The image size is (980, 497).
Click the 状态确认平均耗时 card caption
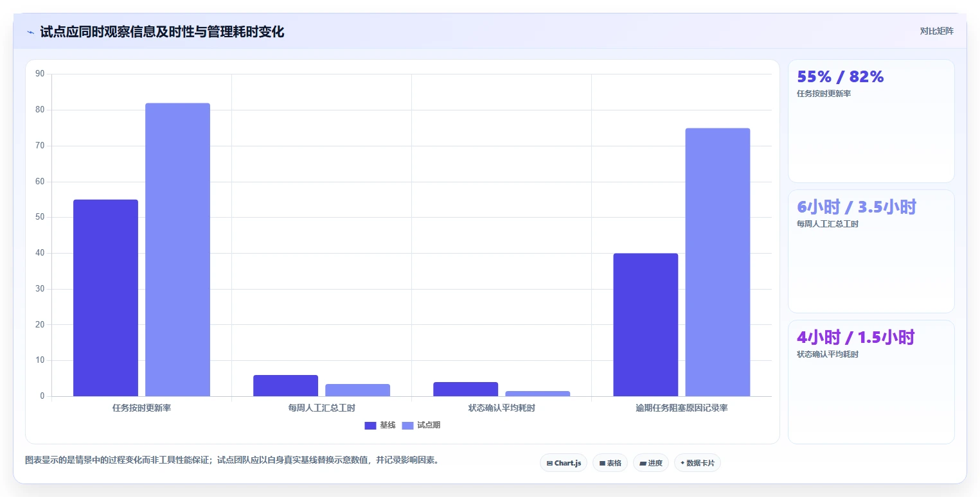click(x=828, y=354)
